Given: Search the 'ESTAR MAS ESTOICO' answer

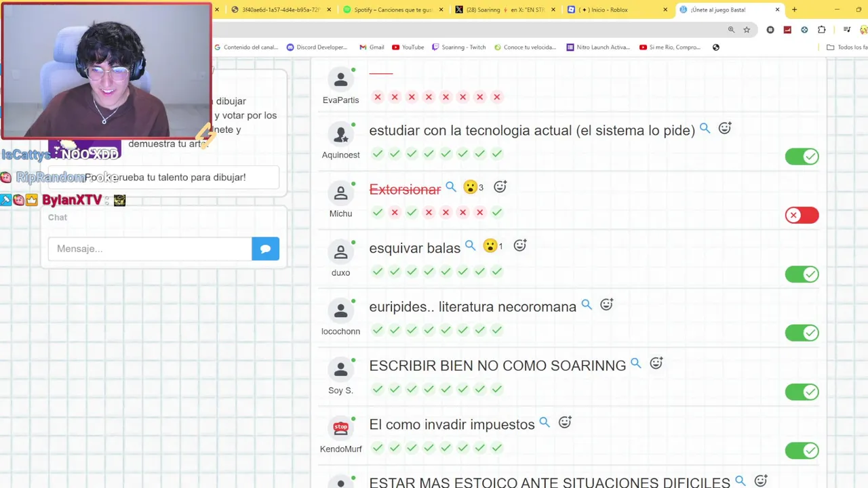Looking at the screenshot, I should (x=741, y=481).
